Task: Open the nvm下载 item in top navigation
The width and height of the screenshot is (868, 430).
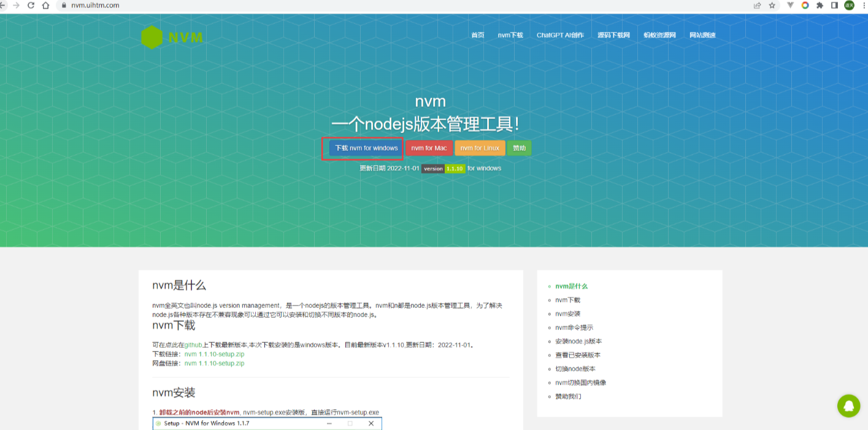Action: coord(510,35)
